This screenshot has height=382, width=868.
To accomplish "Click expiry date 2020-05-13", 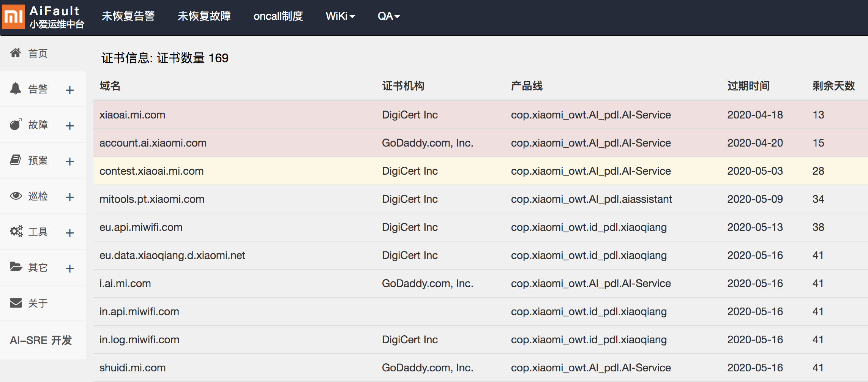I will pos(755,227).
